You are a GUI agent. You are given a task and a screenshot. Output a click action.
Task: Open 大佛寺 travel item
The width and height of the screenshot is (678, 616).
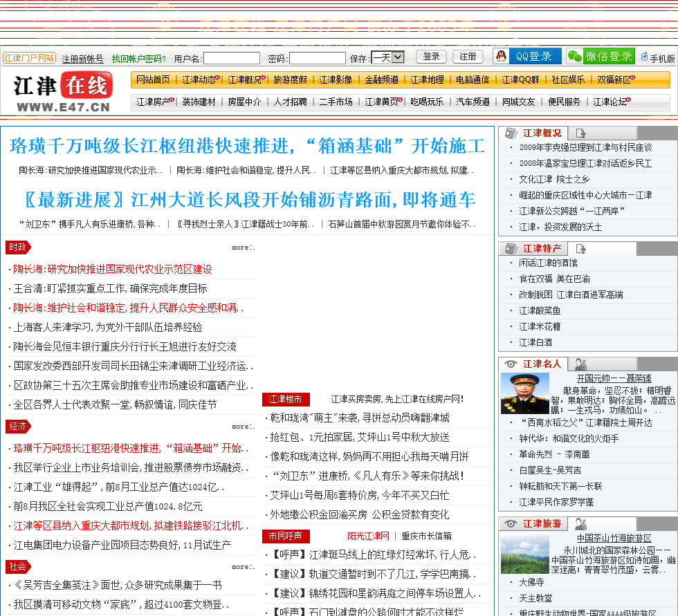531,582
